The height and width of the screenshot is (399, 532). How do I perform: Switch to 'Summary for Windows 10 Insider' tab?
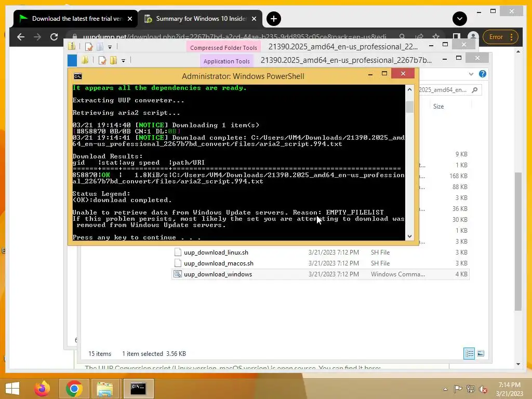(x=200, y=19)
